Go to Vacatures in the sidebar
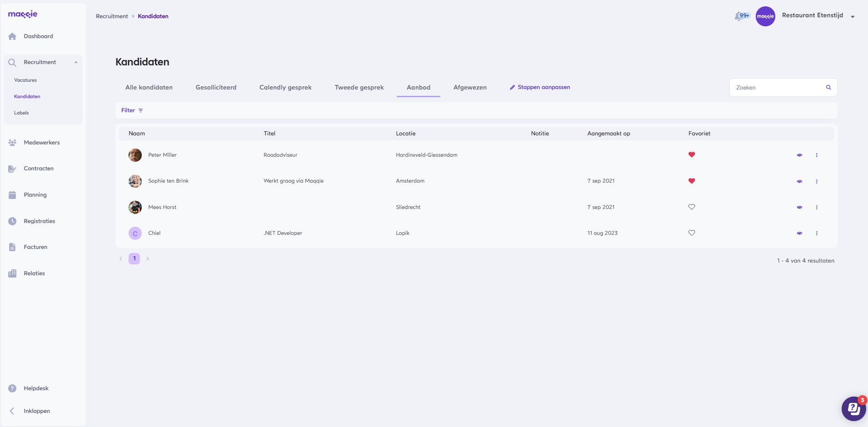The image size is (868, 427). click(25, 80)
